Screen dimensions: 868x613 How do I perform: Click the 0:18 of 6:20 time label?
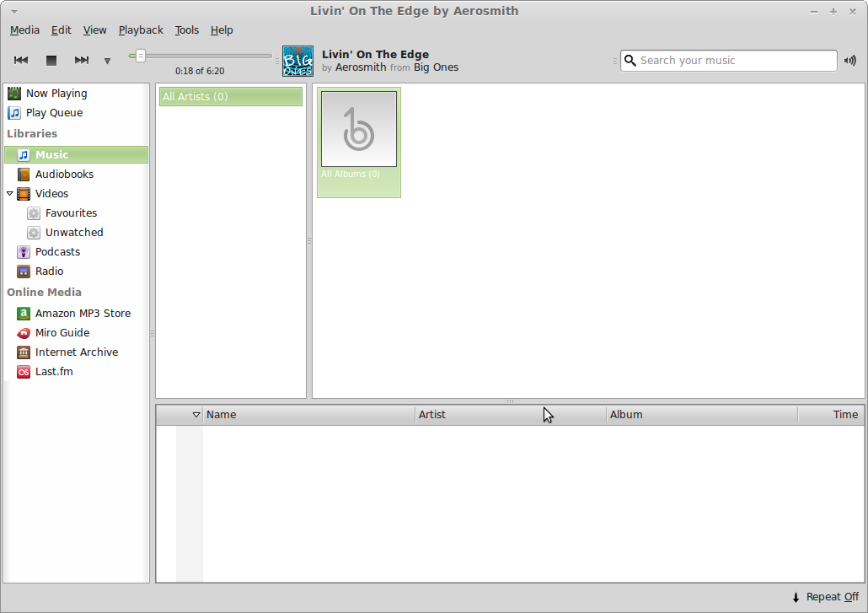point(200,71)
